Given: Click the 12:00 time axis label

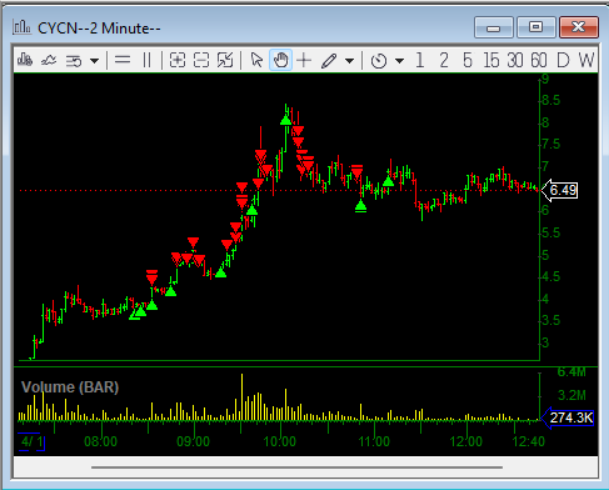Looking at the screenshot, I should (x=466, y=441).
